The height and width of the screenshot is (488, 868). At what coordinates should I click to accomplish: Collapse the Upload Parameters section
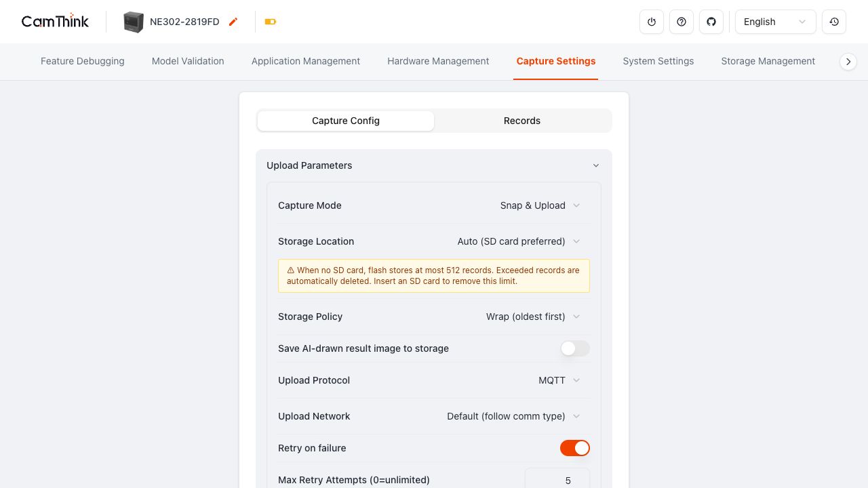pyautogui.click(x=596, y=165)
